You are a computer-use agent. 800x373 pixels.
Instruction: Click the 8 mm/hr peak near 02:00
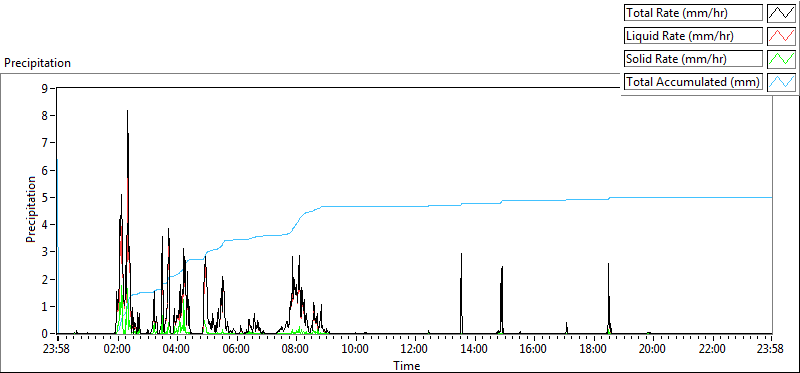click(x=128, y=111)
